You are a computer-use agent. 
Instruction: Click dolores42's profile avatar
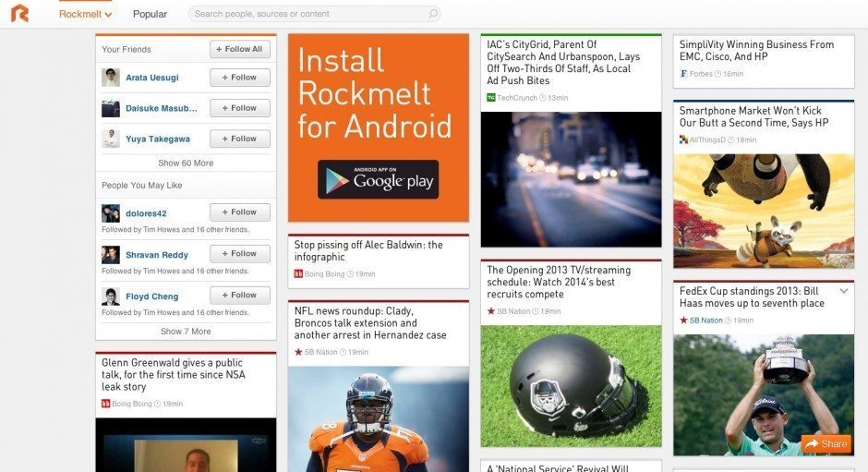111,213
